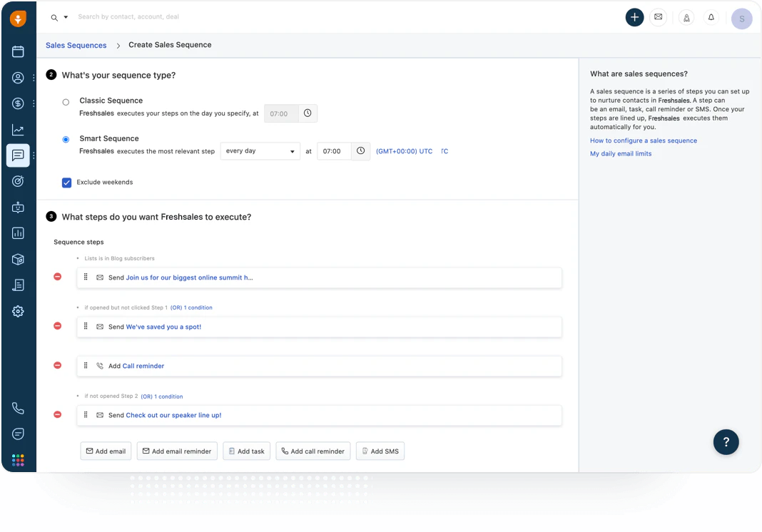The width and height of the screenshot is (762, 532).
Task: Select the Classic Sequence radio button
Action: [x=65, y=101]
